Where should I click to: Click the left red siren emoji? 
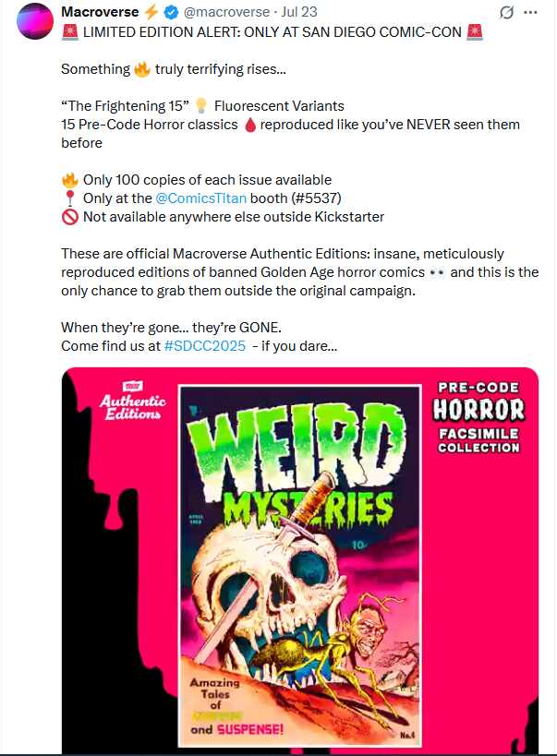pyautogui.click(x=70, y=32)
